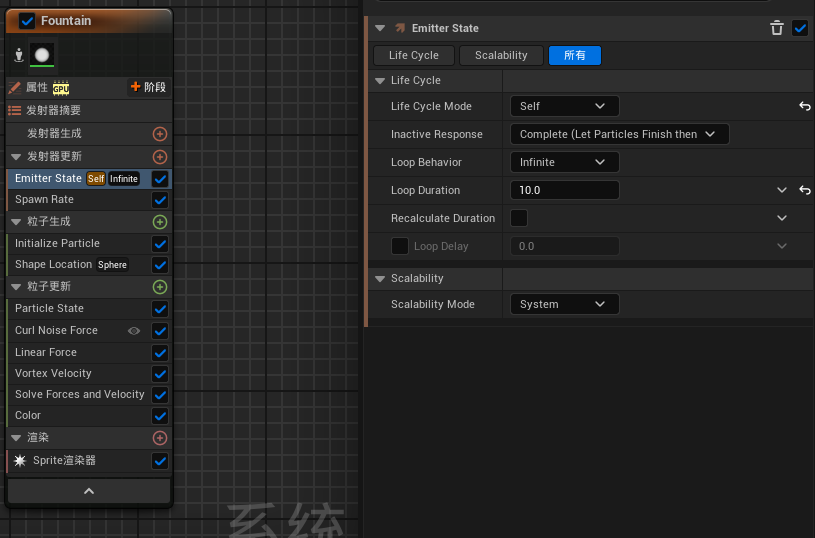
Task: Toggle the Spawn Rate module checkbox
Action: 160,200
